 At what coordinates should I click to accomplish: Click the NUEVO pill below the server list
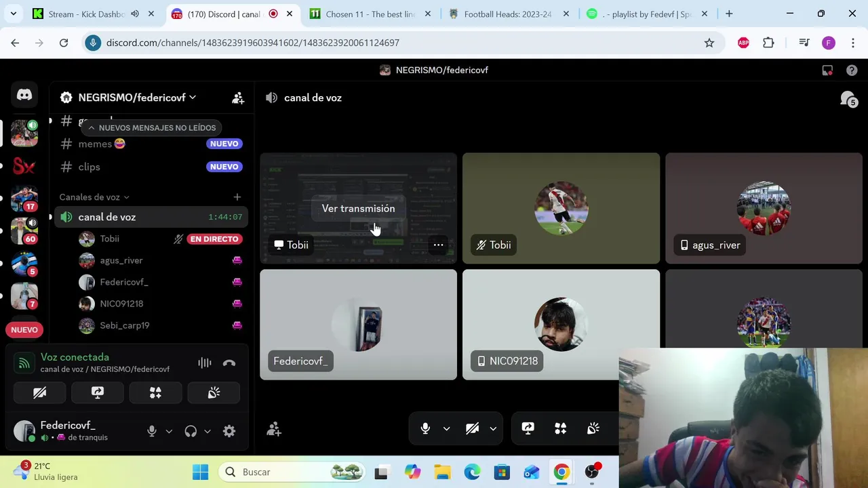point(24,329)
